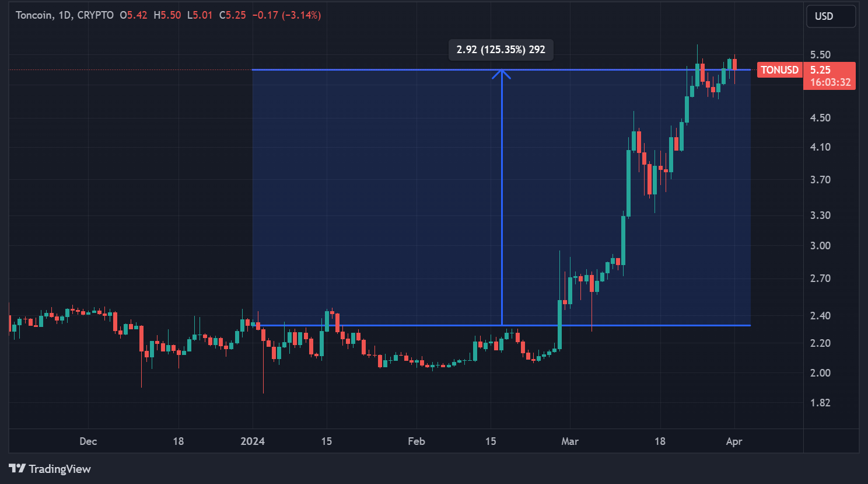The width and height of the screenshot is (868, 484).
Task: Click the Dec date axis label
Action: [x=88, y=441]
